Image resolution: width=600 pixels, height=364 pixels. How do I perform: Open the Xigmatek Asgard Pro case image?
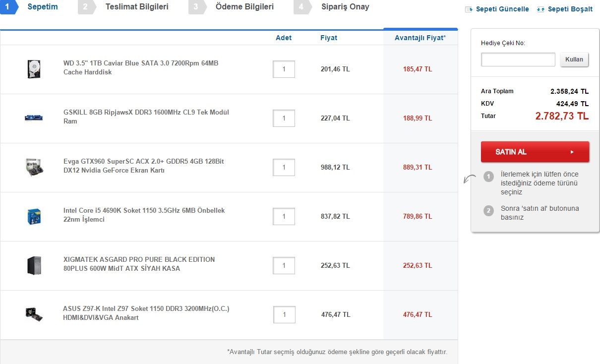(x=34, y=265)
